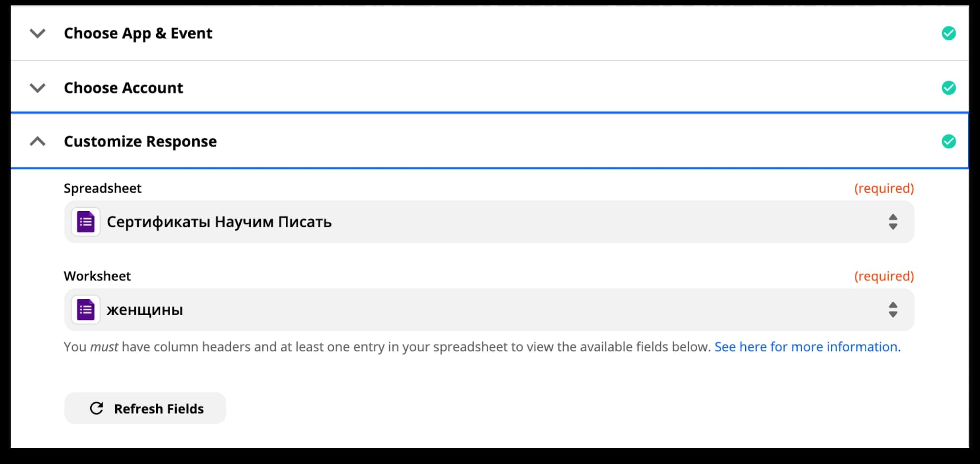Collapse the Customize Response chevron
The width and height of the screenshot is (980, 464).
pos(38,142)
